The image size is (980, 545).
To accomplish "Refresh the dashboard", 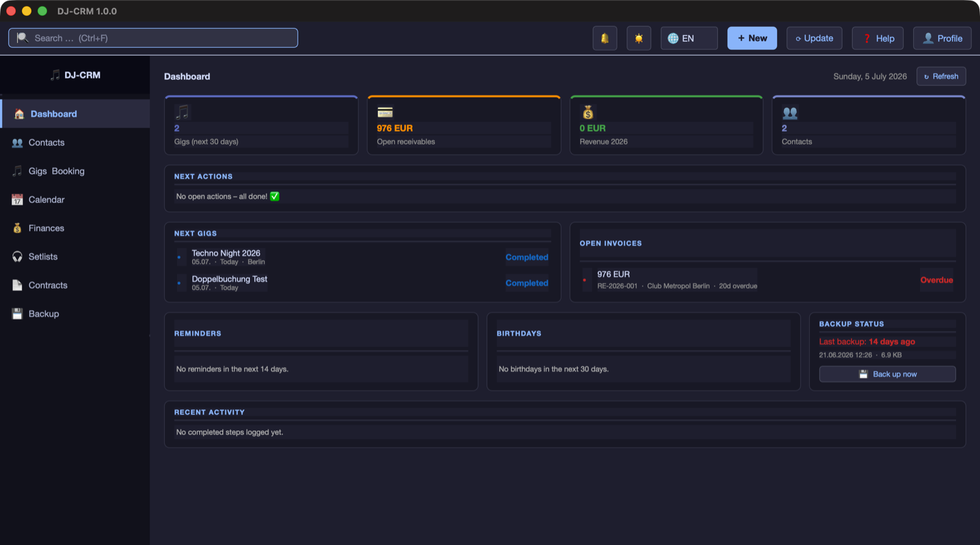I will tap(941, 77).
